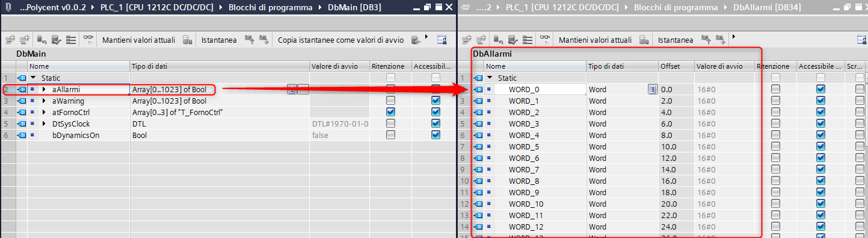Viewport: 868px width, 238px height.
Task: Select the WORD_0 name input field
Action: click(x=540, y=89)
